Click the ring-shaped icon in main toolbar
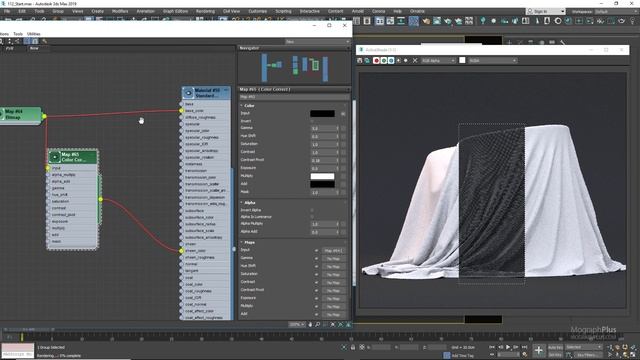 click(x=558, y=21)
